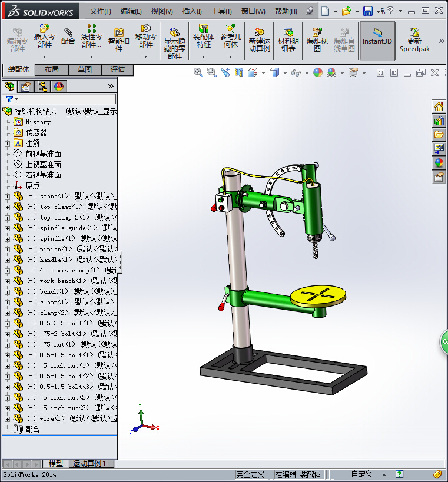
Task: Click Show Hidden Components icon
Action: (x=175, y=43)
